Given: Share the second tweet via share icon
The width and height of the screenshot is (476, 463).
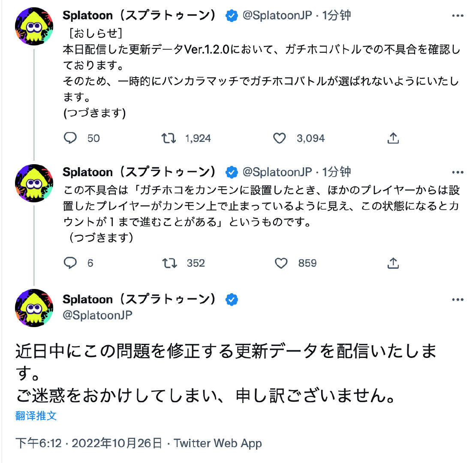Looking at the screenshot, I should tap(393, 263).
